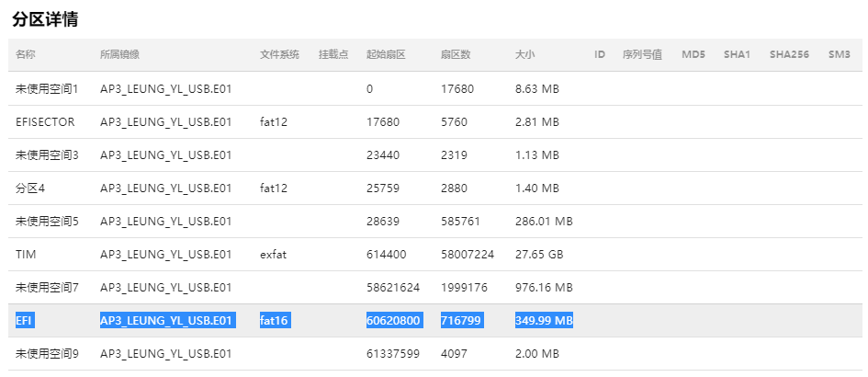This screenshot has width=868, height=377.
Task: Click the 起始扇区 column header
Action: tap(386, 54)
